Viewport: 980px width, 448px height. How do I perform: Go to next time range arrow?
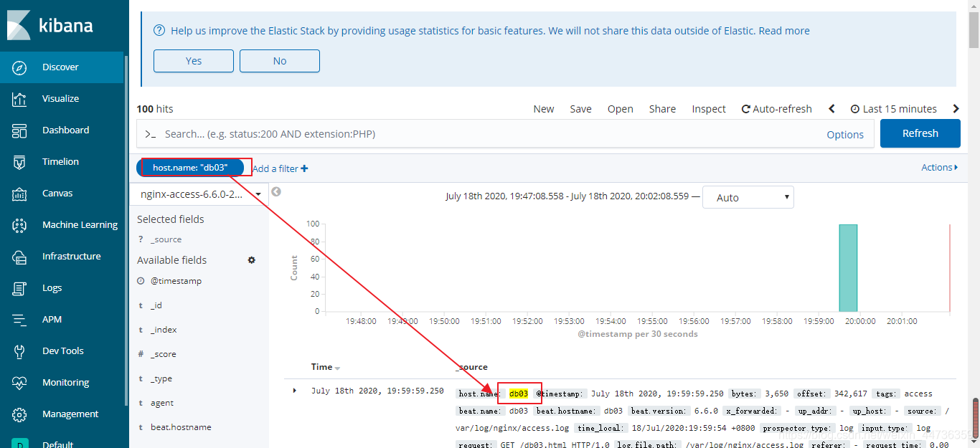(956, 109)
